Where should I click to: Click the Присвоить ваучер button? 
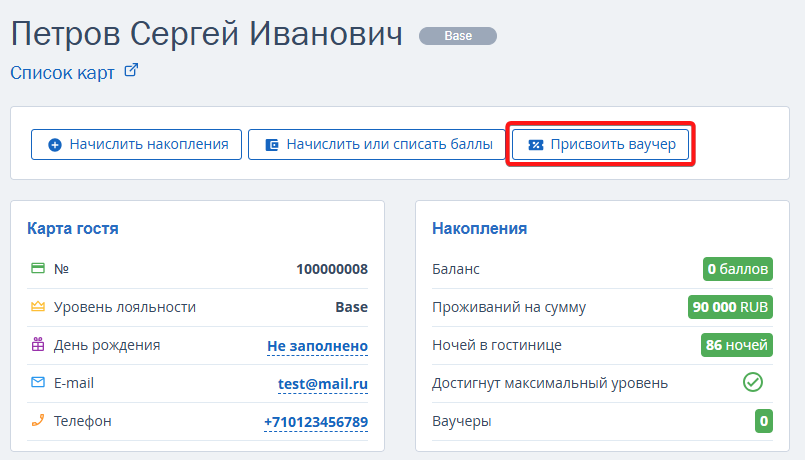(601, 144)
